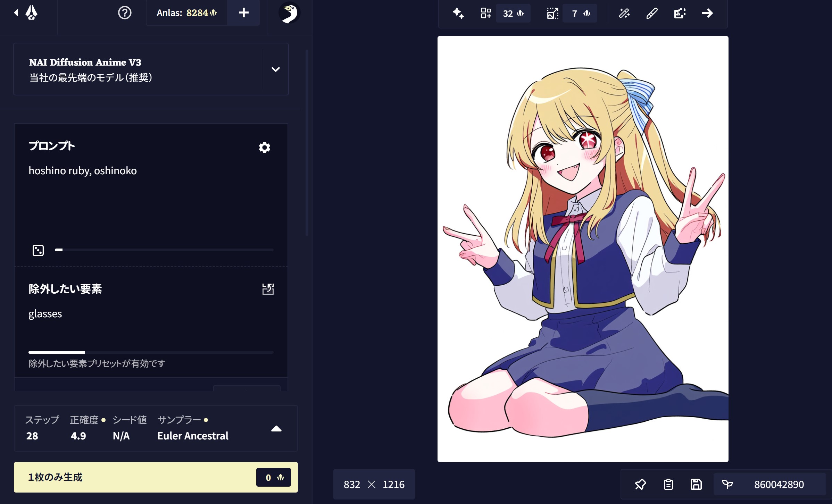The height and width of the screenshot is (504, 832).
Task: Open the negative prompt preset icon
Action: pyautogui.click(x=268, y=289)
